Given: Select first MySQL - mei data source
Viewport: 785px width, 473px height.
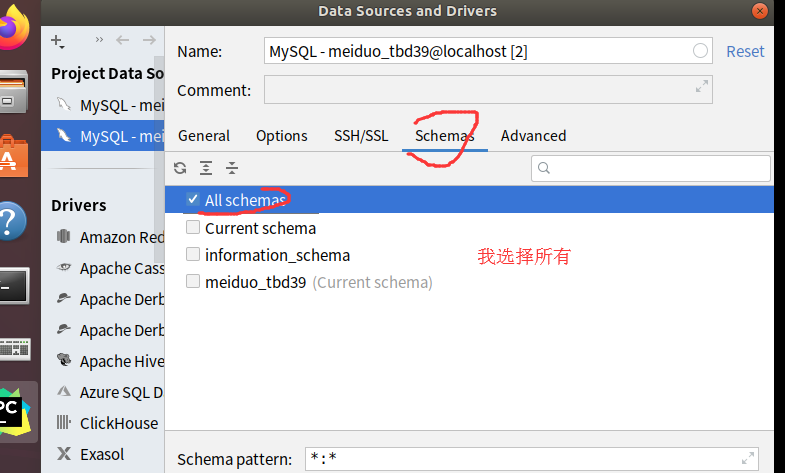Looking at the screenshot, I should (103, 106).
